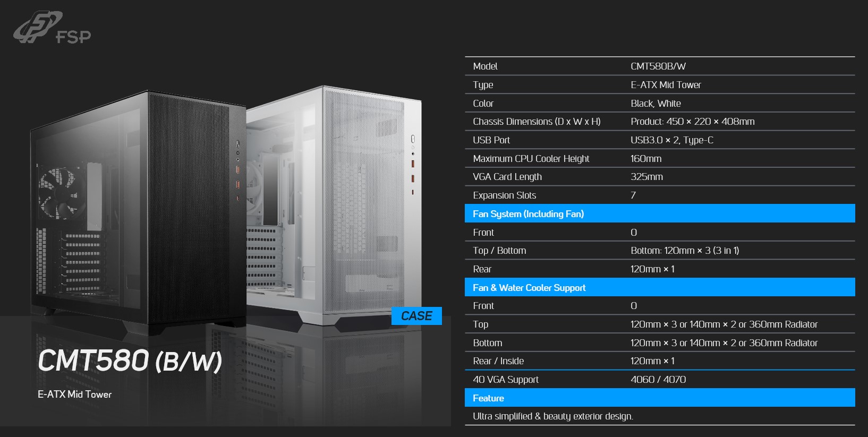Click the value '4060 / 4070'

(x=658, y=380)
